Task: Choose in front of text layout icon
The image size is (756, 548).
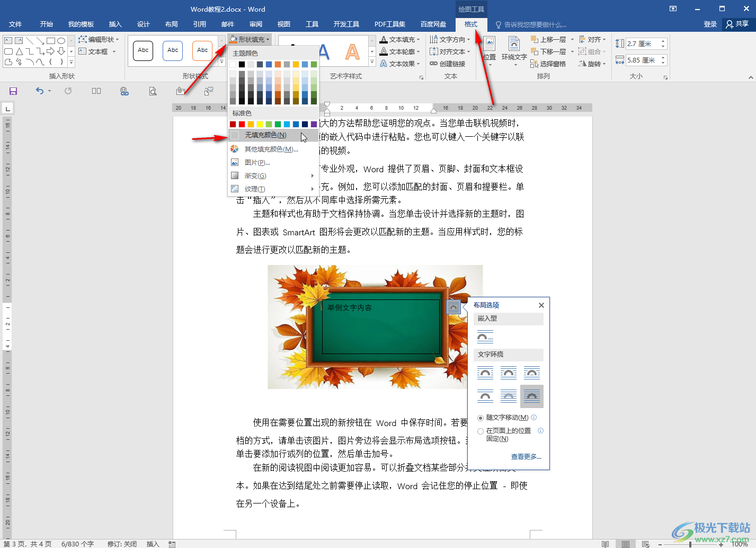Action: (532, 396)
